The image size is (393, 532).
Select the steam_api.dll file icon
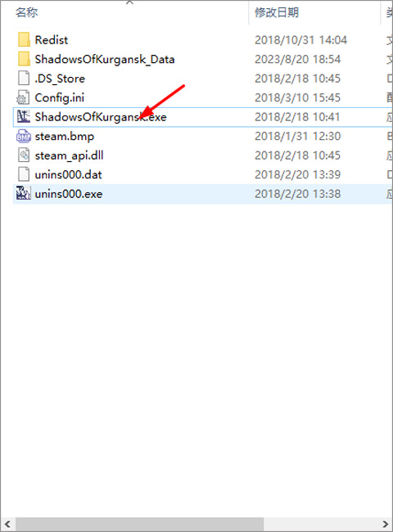point(24,156)
